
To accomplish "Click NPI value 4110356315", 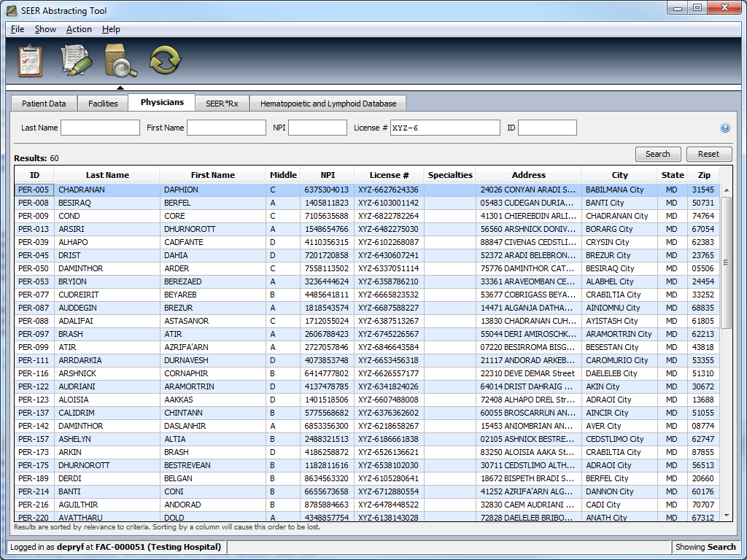I will click(x=327, y=242).
